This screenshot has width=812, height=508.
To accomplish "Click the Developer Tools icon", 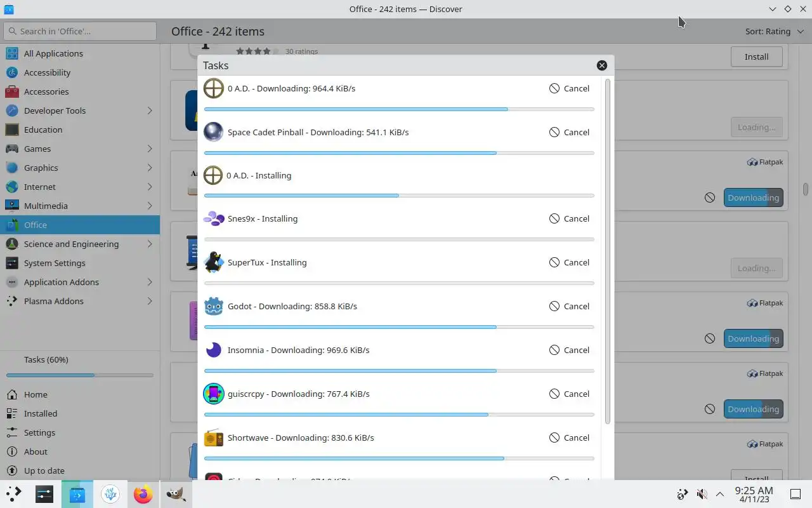I will pos(12,110).
